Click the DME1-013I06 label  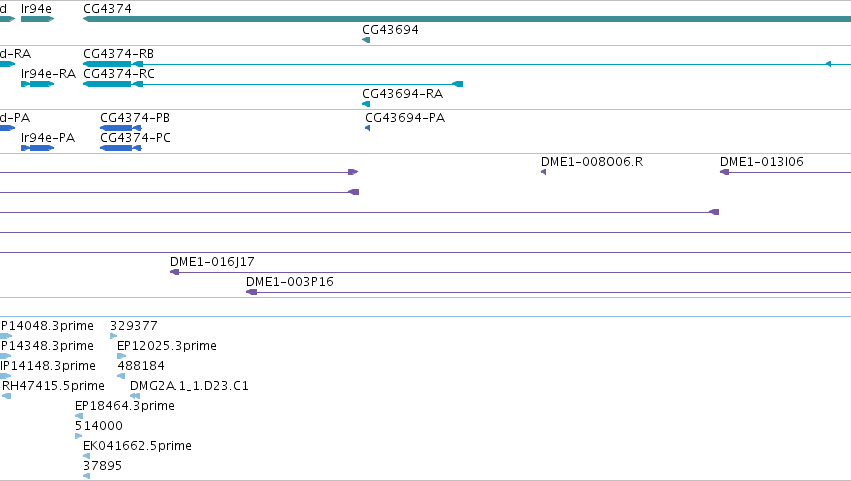pyautogui.click(x=761, y=162)
